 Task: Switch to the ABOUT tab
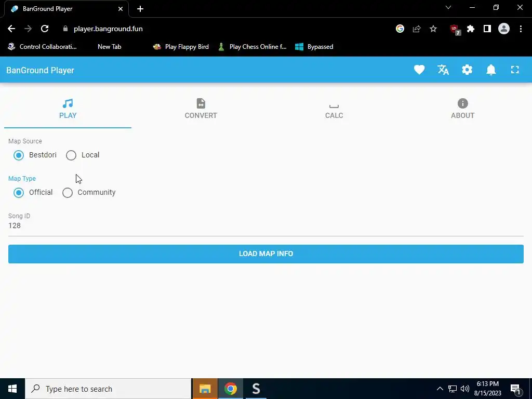(x=462, y=109)
